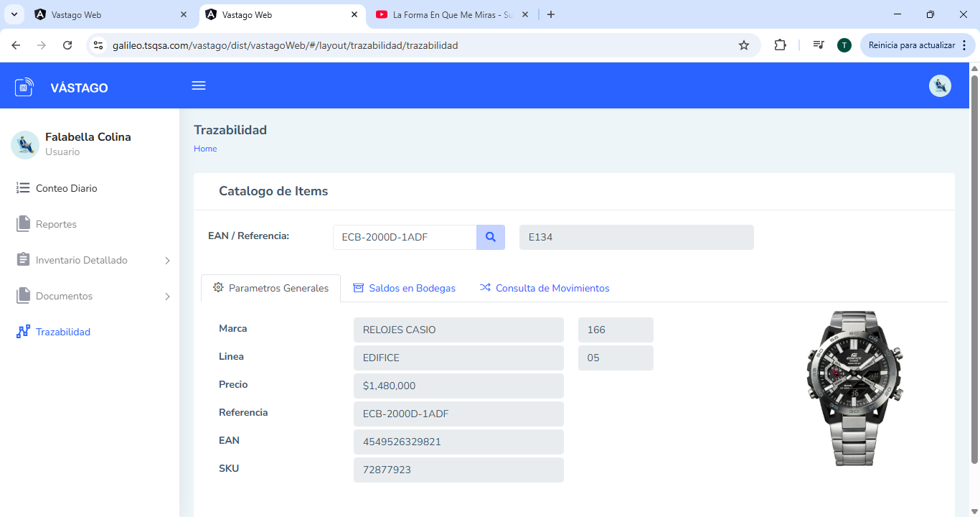Click the Falabella Colina sidebar profile picture
980x517 pixels.
(25, 144)
